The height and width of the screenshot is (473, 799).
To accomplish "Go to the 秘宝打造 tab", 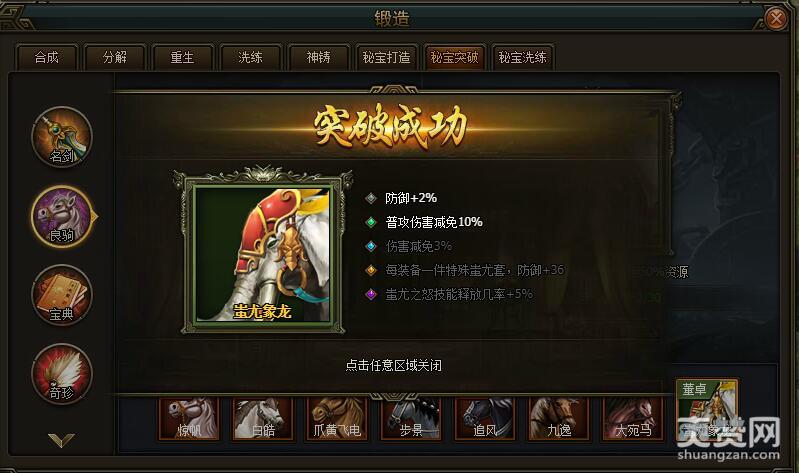I will tap(386, 57).
